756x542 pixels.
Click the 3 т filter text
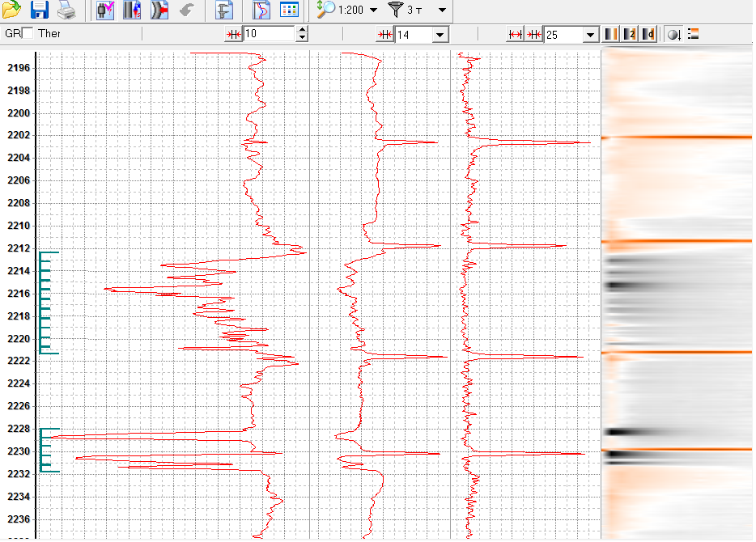pos(414,11)
